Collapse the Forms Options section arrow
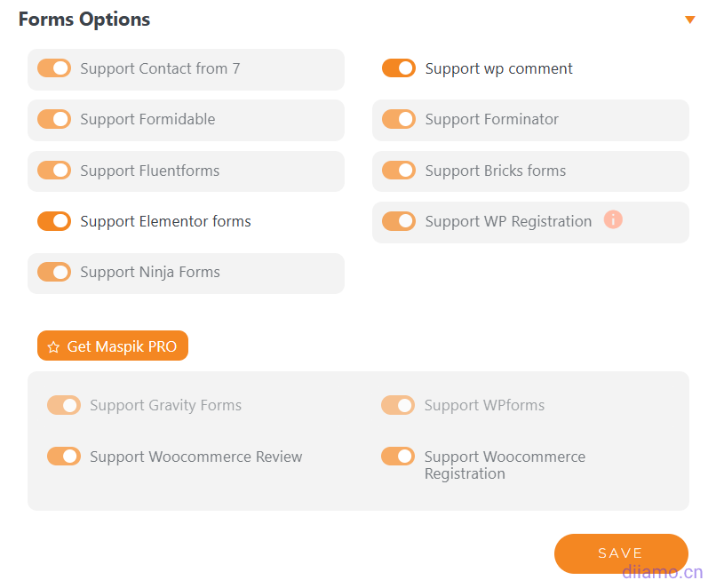This screenshot has width=716, height=588. [x=690, y=20]
